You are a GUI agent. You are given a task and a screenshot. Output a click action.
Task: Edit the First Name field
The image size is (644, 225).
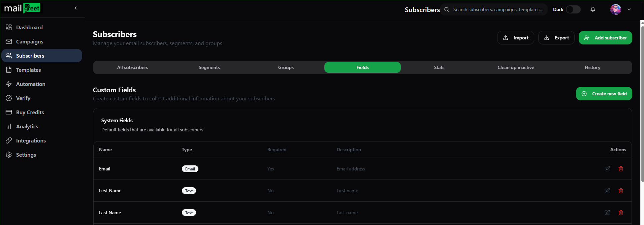[607, 191]
